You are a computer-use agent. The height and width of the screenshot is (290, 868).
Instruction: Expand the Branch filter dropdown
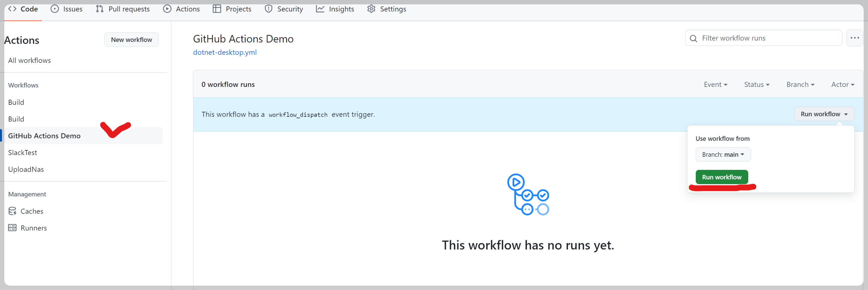pyautogui.click(x=800, y=85)
